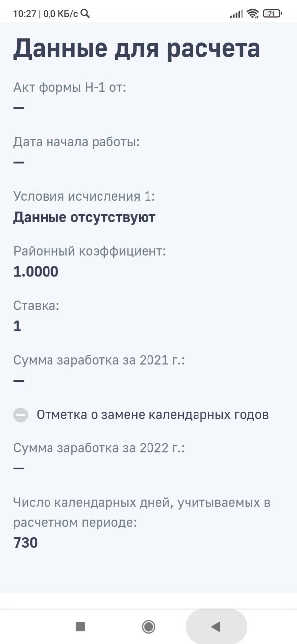The image size is (297, 644).
Task: Tap the search magnifier in the status bar
Action: [85, 14]
